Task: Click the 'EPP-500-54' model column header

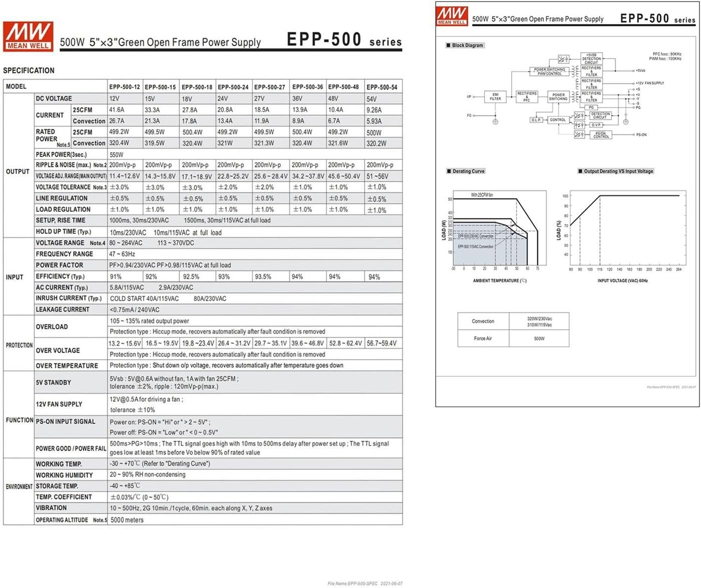Action: (382, 87)
